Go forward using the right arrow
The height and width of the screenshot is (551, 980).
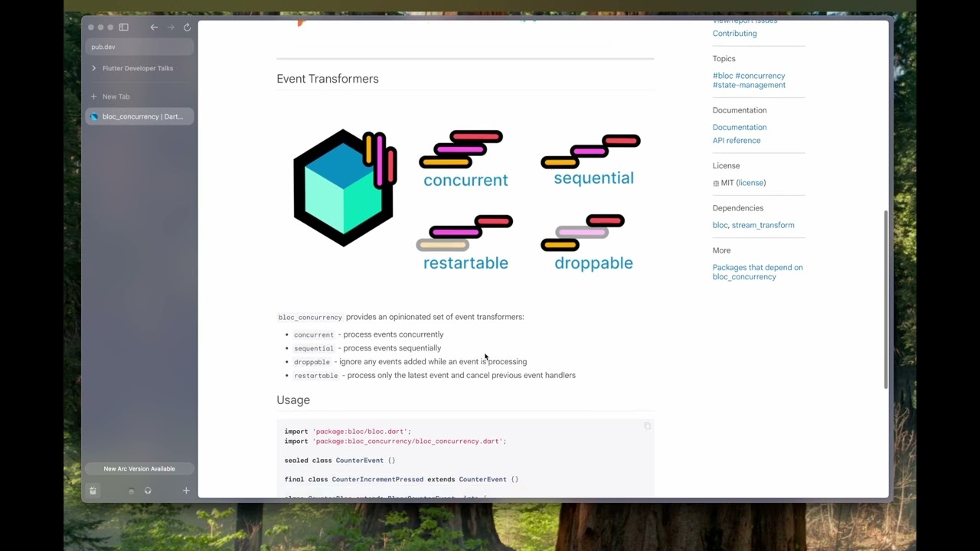click(x=171, y=28)
